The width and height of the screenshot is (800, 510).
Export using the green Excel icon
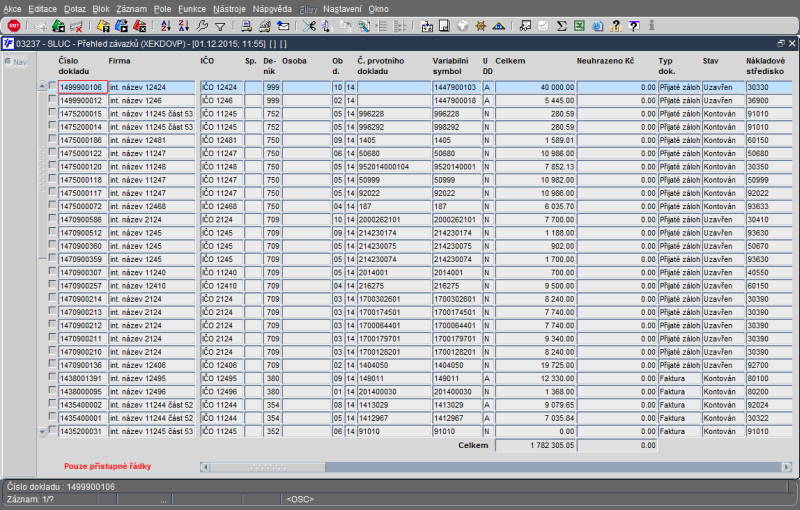pyautogui.click(x=578, y=25)
